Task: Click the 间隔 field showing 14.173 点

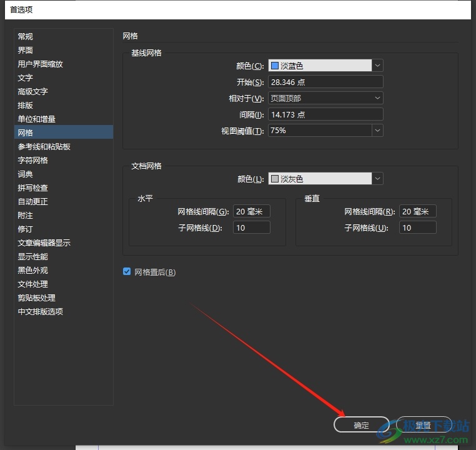Action: click(x=325, y=114)
